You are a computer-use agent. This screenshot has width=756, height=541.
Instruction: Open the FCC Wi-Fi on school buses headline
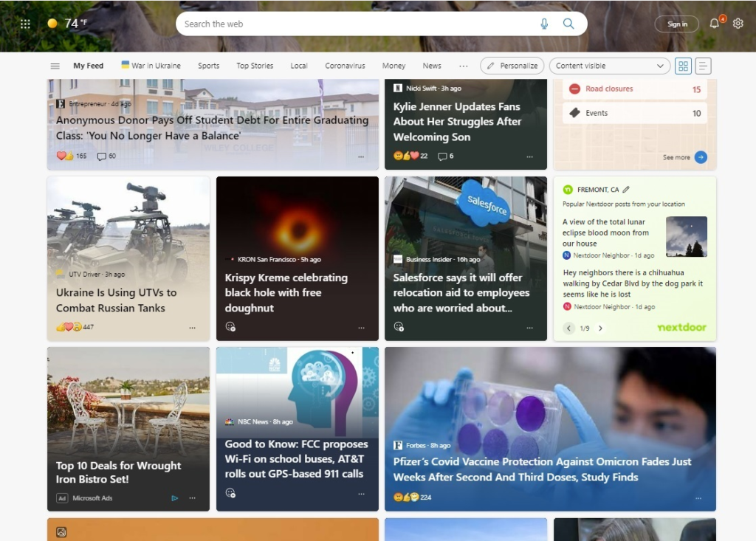[296, 459]
